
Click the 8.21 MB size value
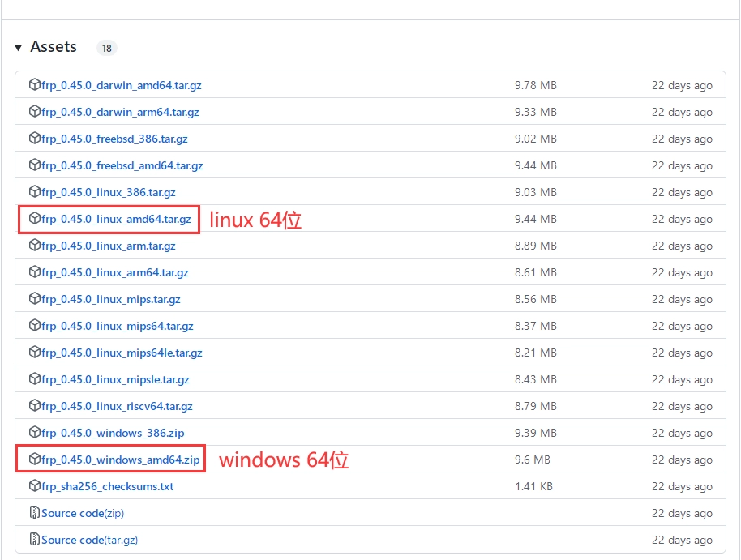536,353
